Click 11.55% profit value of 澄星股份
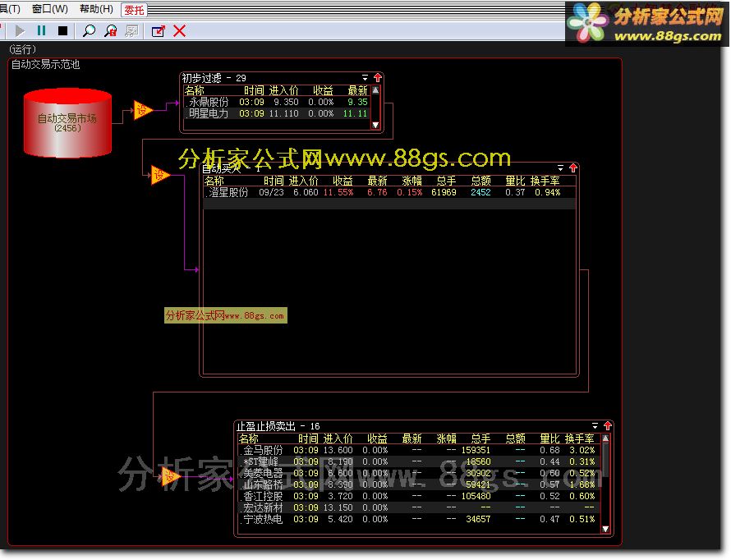The height and width of the screenshot is (560, 731). 338,192
